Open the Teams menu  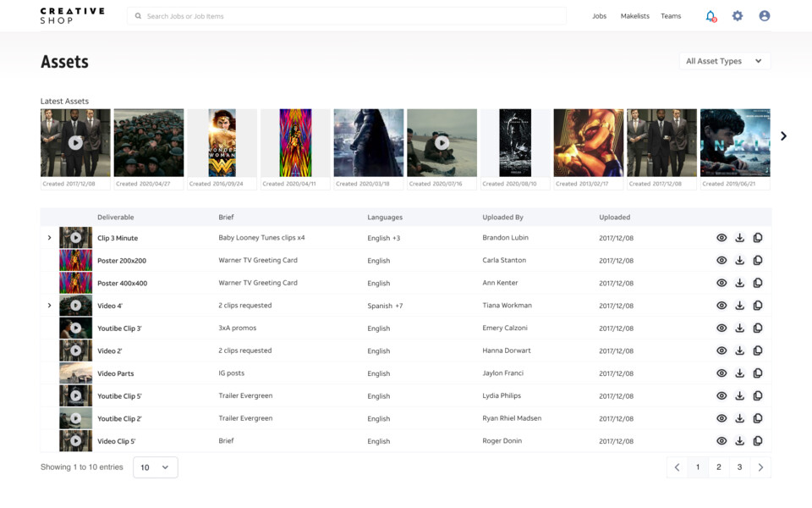671,16
